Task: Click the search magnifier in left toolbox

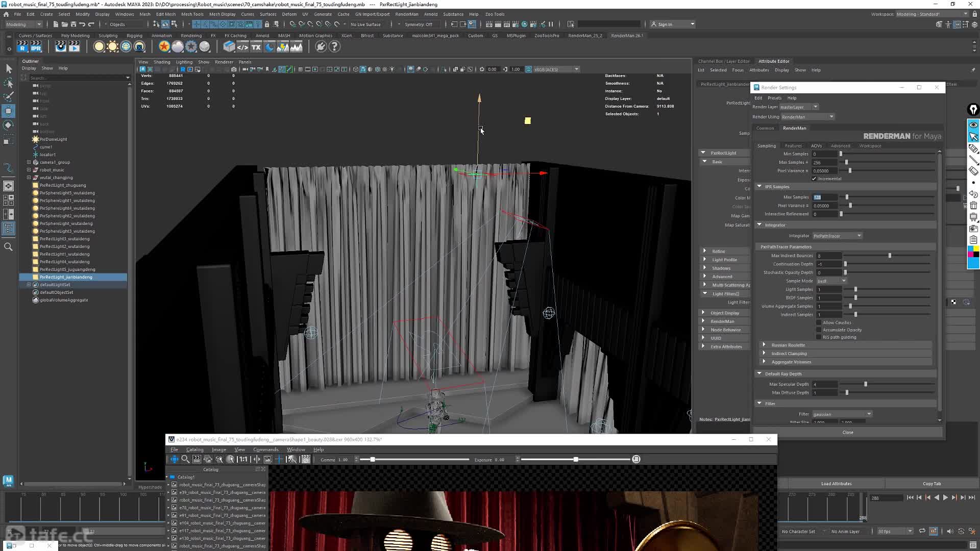Action: pos(9,247)
